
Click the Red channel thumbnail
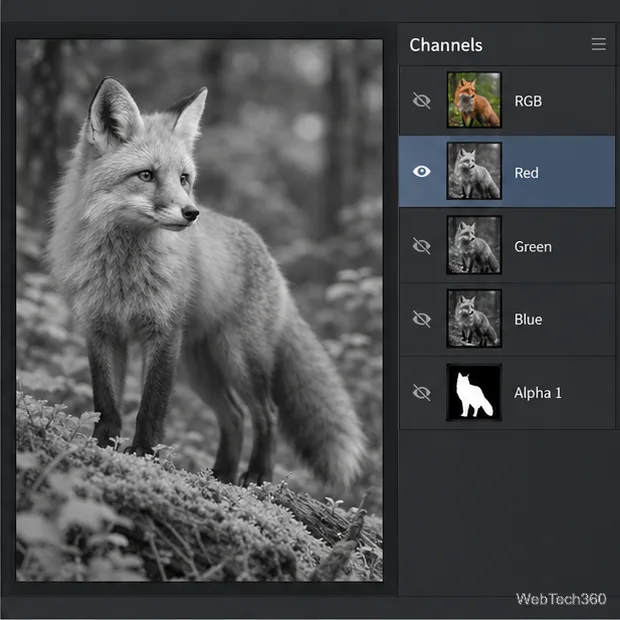(x=474, y=171)
